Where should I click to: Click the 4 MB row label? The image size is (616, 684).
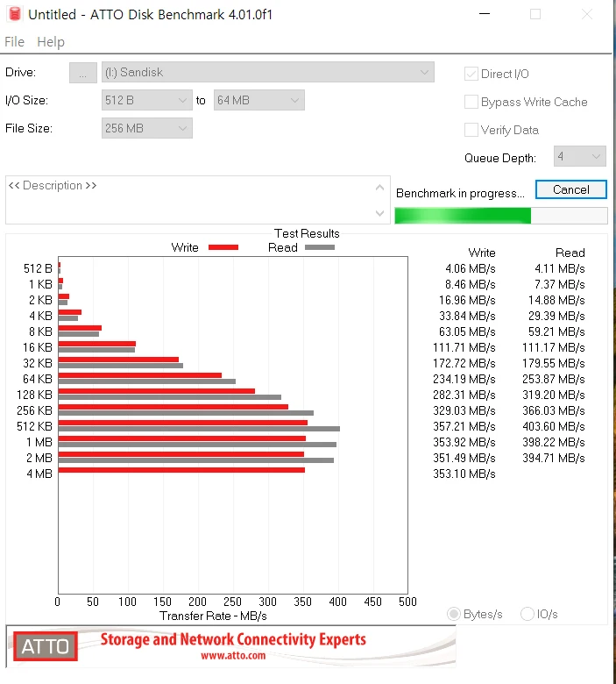[39, 474]
